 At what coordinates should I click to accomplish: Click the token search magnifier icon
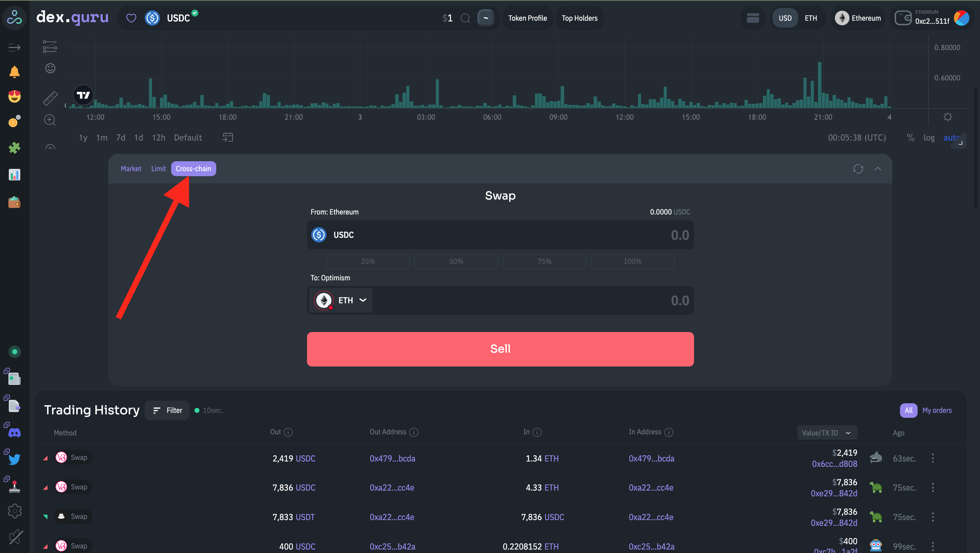coord(465,18)
